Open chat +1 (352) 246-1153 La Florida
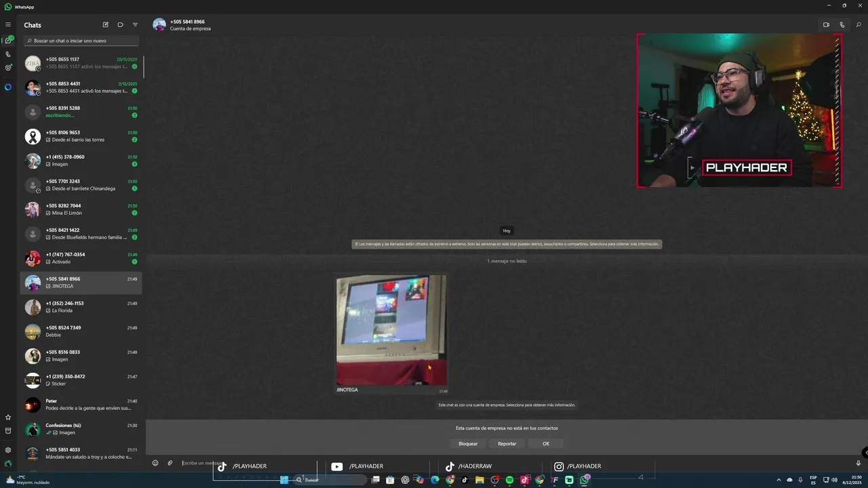The width and height of the screenshot is (868, 488). point(81,307)
